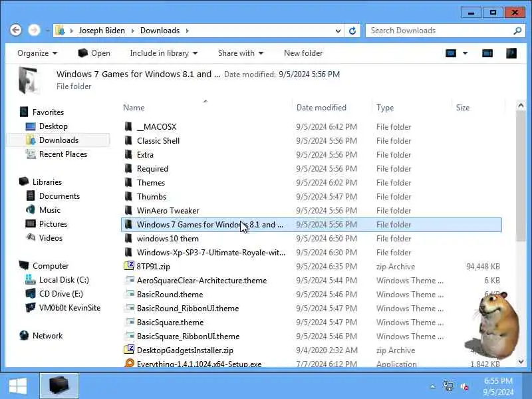532x399 pixels.
Task: Expand the address bar history dropdown
Action: click(338, 31)
